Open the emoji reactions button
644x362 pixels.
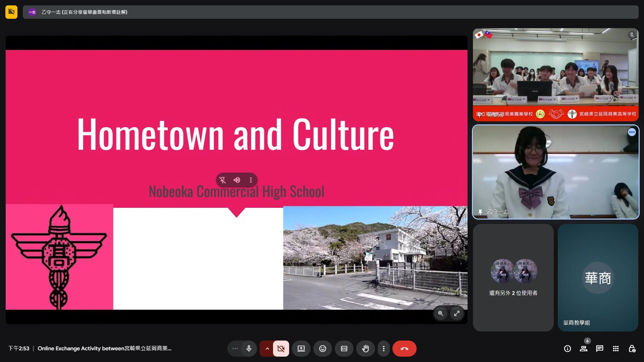(x=323, y=349)
